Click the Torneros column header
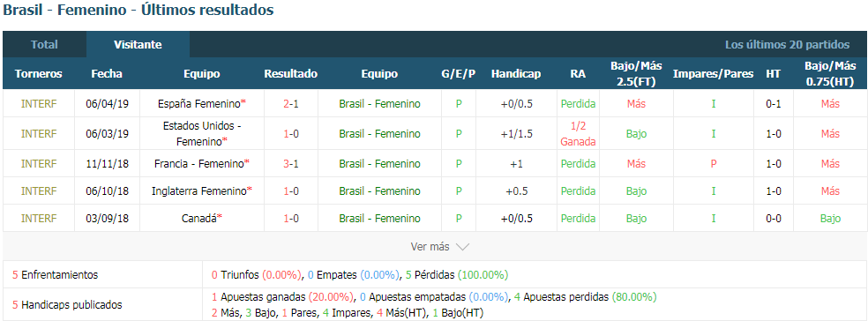Screen dimensions: 868x321 pyautogui.click(x=39, y=73)
